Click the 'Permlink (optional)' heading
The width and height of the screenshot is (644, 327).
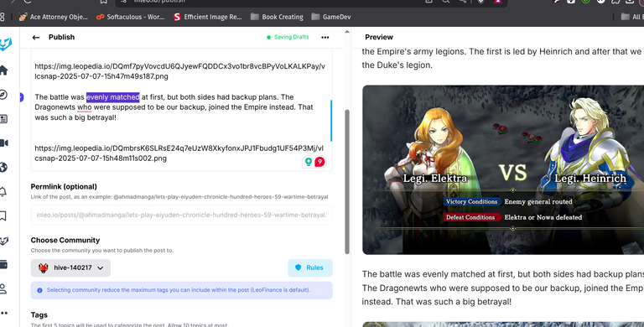[x=64, y=186]
